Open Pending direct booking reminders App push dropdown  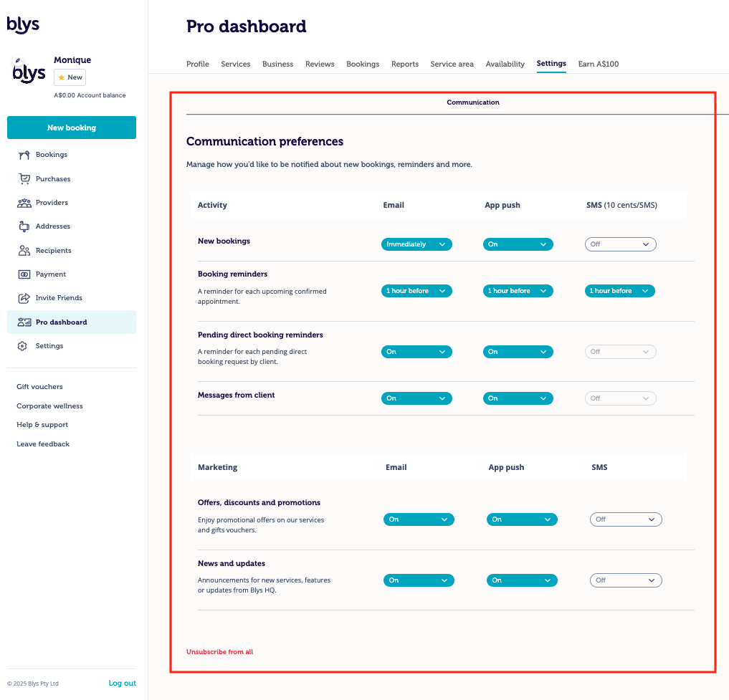point(518,352)
